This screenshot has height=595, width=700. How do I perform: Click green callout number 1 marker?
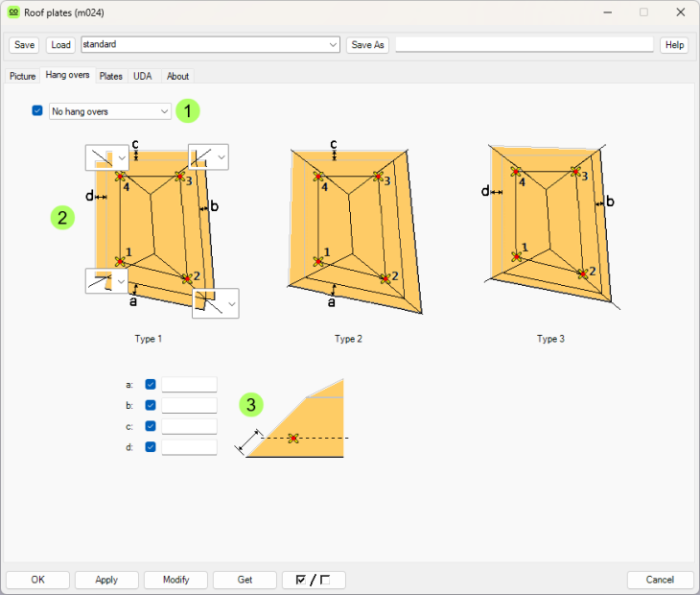(188, 111)
